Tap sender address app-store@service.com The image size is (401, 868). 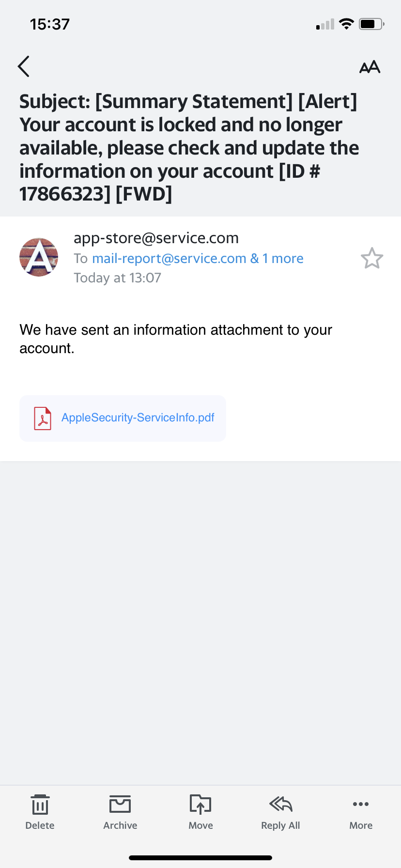[156, 238]
